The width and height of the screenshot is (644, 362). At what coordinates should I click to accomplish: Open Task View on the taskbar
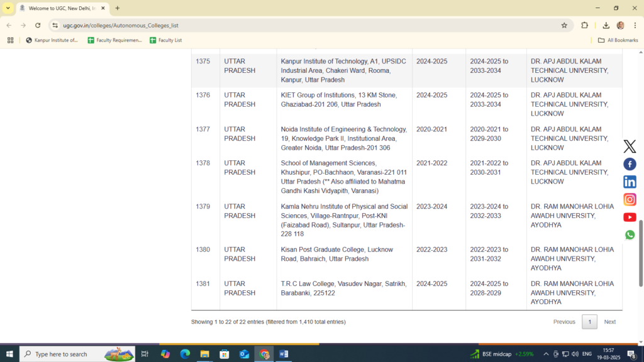tap(145, 354)
